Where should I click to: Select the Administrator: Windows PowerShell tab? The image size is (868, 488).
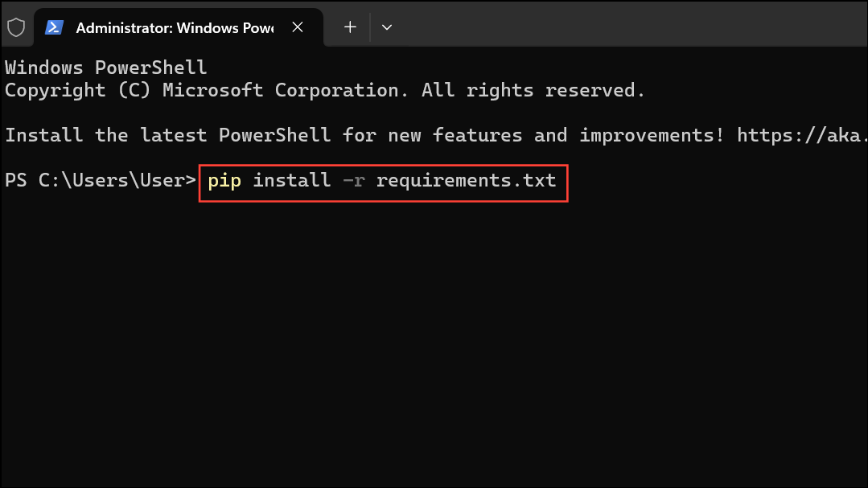pos(179,27)
